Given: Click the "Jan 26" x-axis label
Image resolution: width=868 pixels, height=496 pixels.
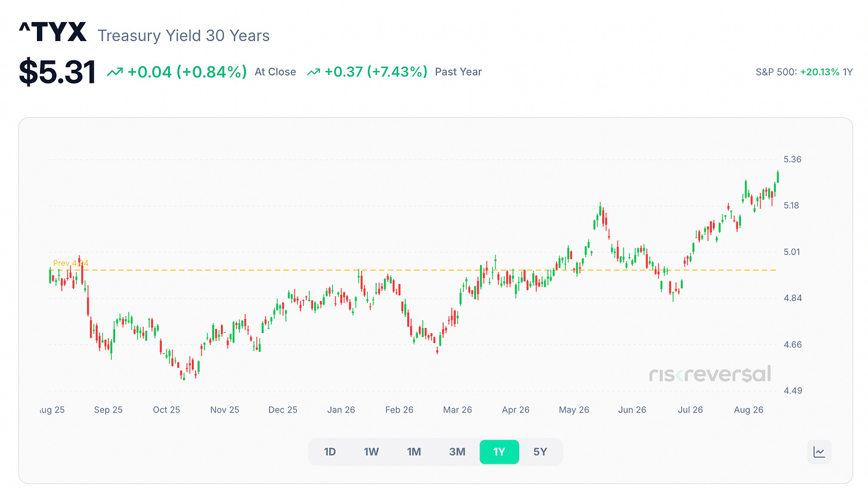Looking at the screenshot, I should coord(342,410).
